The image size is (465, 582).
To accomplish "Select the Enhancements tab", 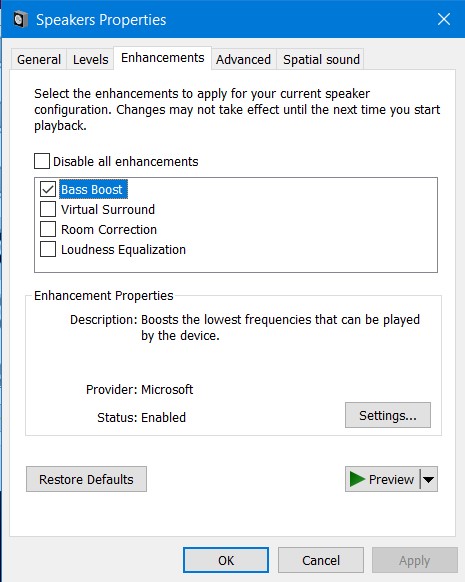I will (x=163, y=58).
